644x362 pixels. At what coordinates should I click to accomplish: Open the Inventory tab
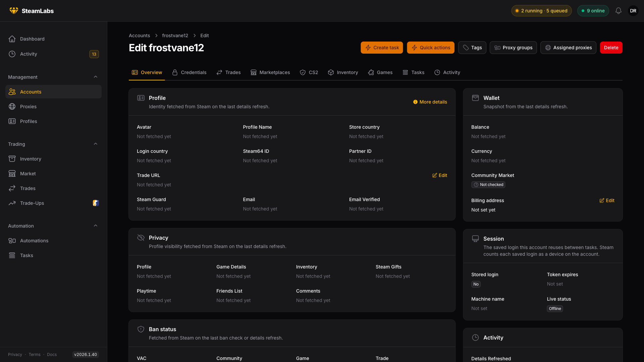[x=343, y=72]
